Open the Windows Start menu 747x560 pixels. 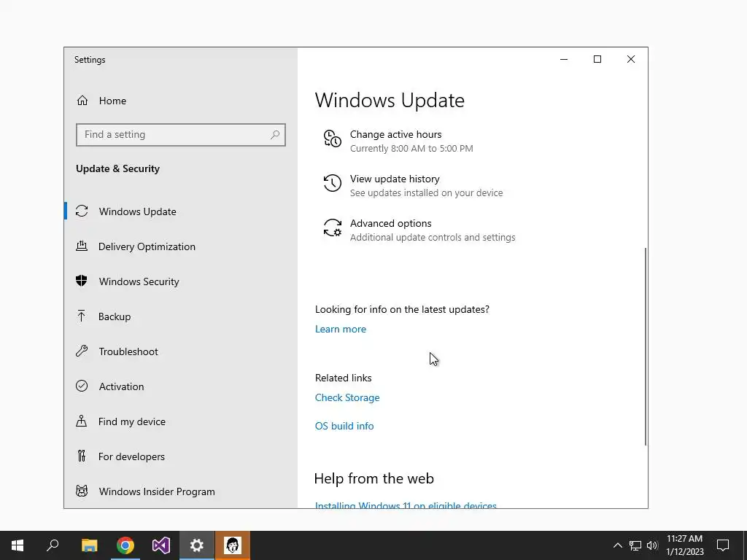tap(18, 545)
